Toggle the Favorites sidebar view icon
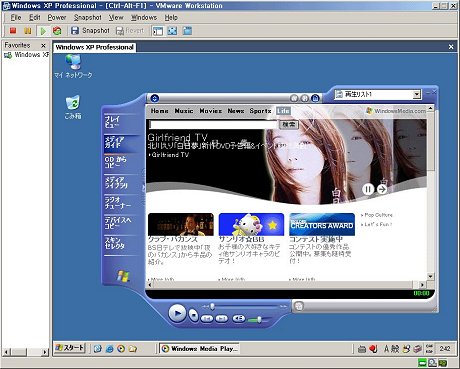The height and width of the screenshot is (369, 460). 158,31
